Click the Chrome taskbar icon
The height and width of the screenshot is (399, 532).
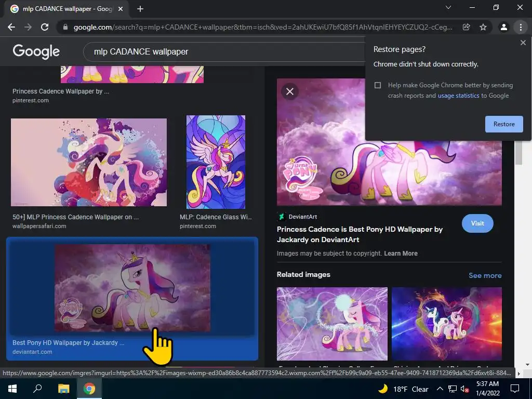(89, 389)
